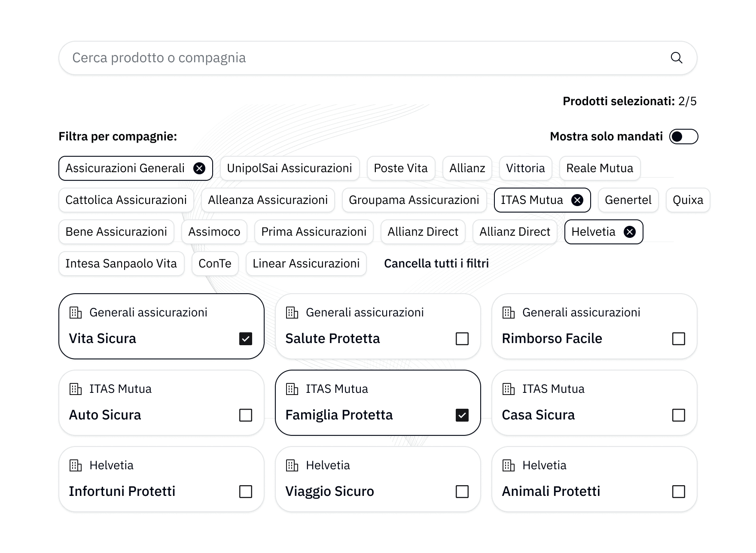
Task: Enable the Mostra solo mandati toggle
Action: click(684, 137)
